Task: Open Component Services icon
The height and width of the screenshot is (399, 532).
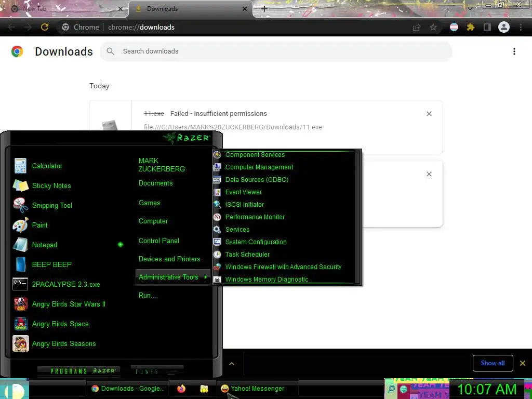Action: [217, 155]
